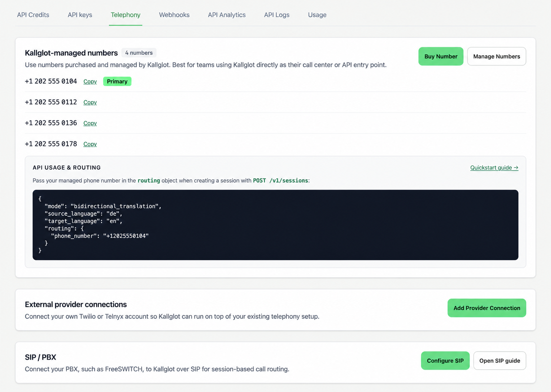This screenshot has width=551, height=392.
Task: Copy the number +1 202 555 0112
Action: point(90,102)
